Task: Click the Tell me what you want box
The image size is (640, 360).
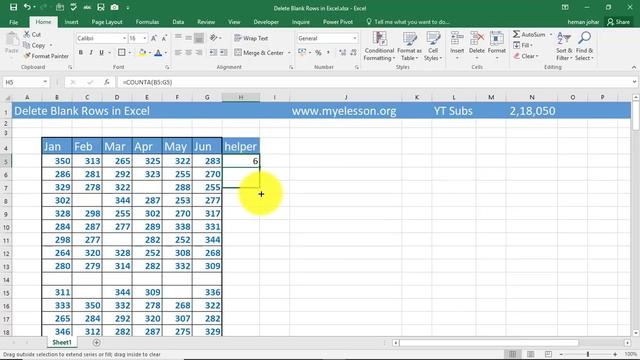Action: [x=408, y=22]
